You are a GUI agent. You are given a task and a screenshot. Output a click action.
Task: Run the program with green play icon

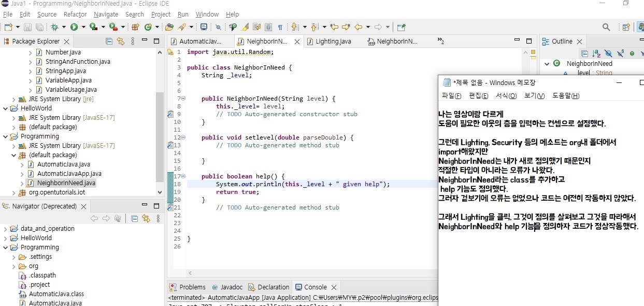click(74, 27)
